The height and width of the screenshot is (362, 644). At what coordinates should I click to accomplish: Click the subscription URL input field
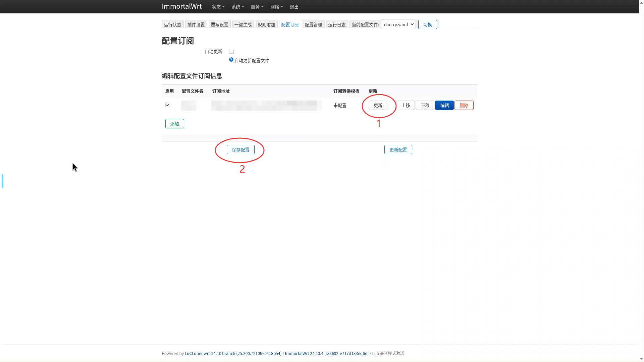point(266,105)
